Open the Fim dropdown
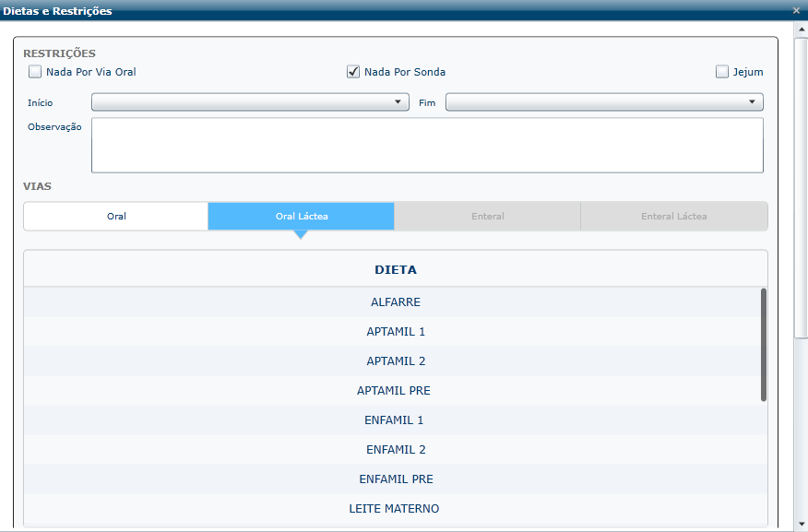808x532 pixels. pos(604,102)
